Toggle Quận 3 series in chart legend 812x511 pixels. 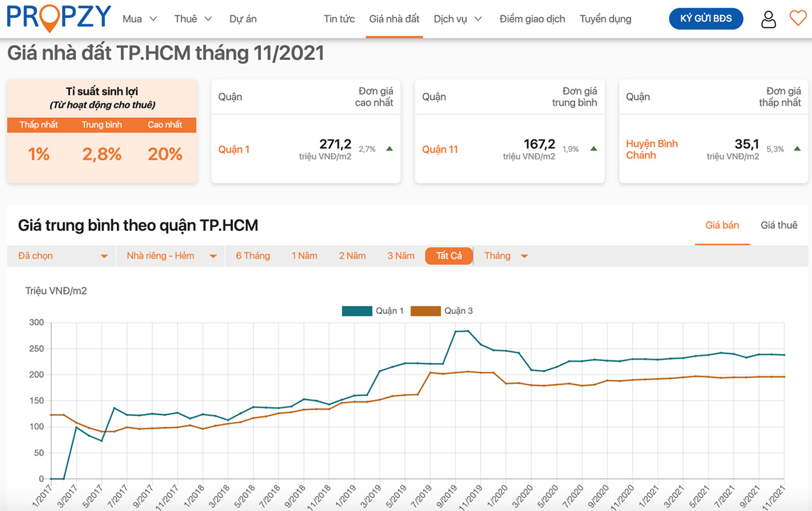click(442, 311)
